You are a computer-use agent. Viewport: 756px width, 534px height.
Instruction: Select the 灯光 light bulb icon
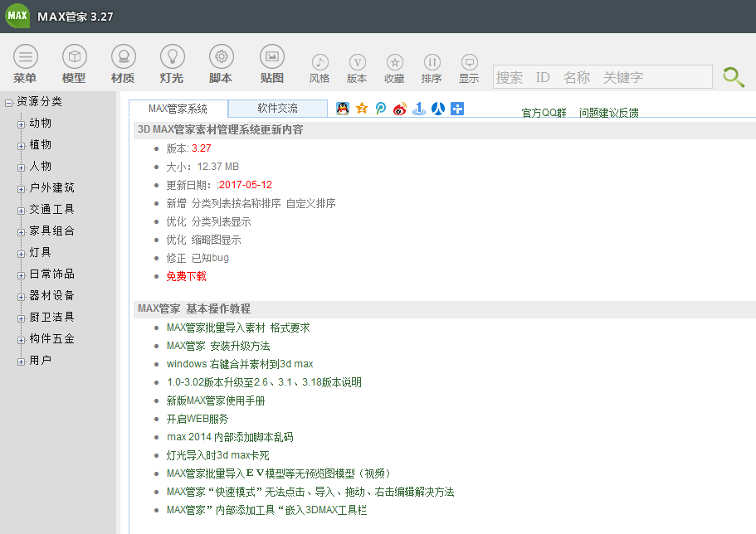tap(172, 57)
